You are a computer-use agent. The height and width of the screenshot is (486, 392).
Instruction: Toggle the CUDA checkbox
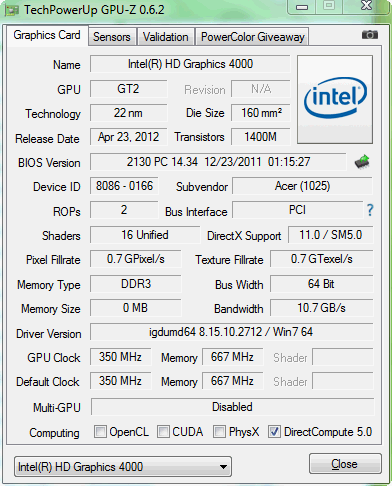pyautogui.click(x=163, y=431)
